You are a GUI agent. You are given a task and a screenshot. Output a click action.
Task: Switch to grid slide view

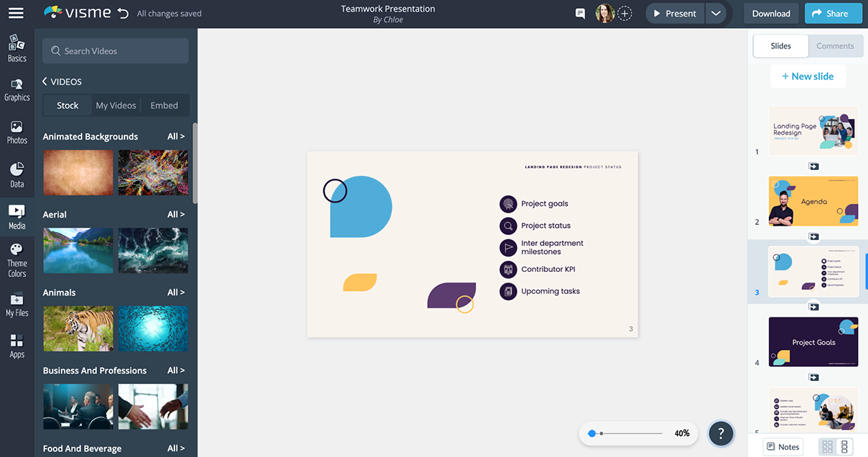point(827,447)
